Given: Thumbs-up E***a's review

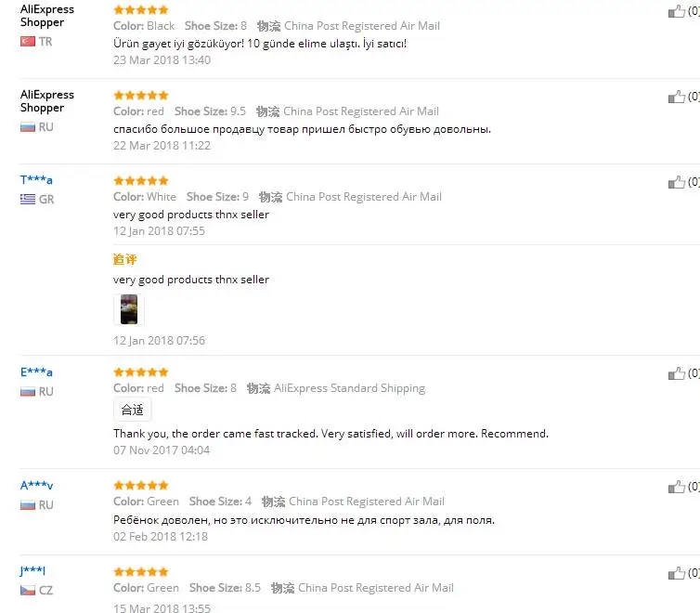Looking at the screenshot, I should point(677,373).
